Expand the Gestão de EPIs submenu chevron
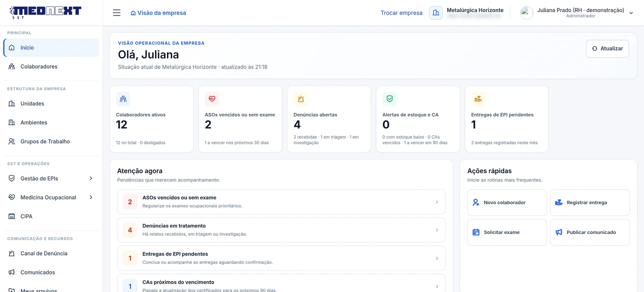The width and height of the screenshot is (644, 292). click(x=91, y=178)
